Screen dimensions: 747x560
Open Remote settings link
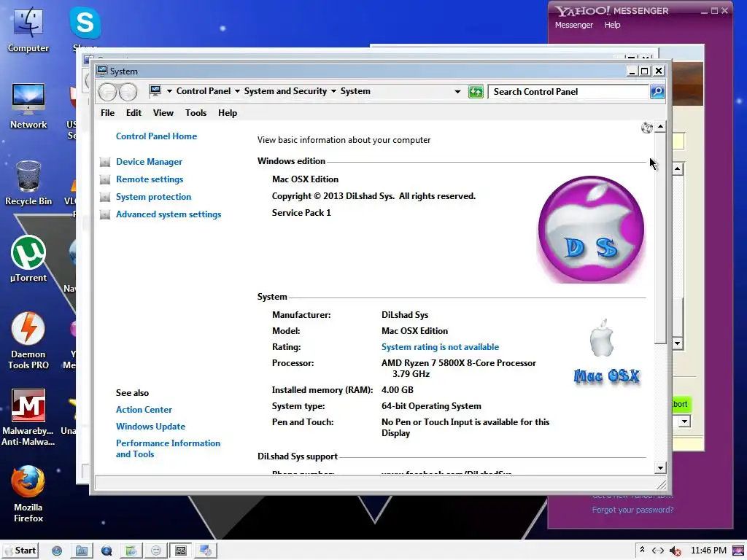tap(150, 179)
